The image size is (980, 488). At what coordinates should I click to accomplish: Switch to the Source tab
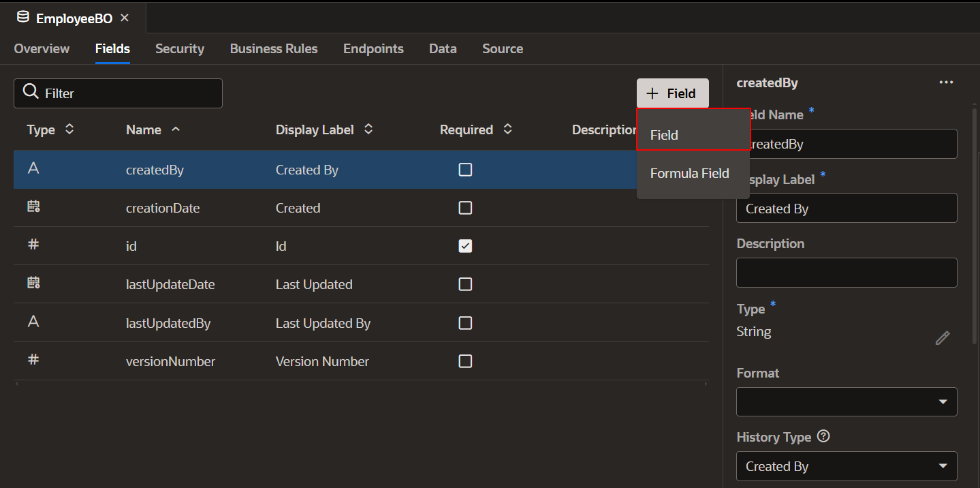coord(503,48)
